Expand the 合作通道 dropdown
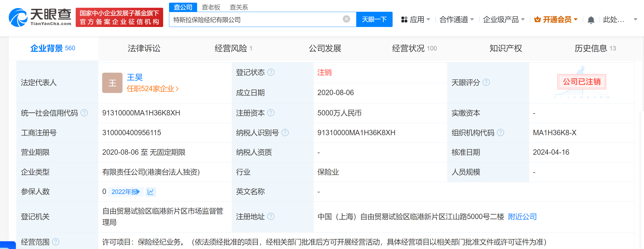This screenshot has width=644, height=249. click(x=457, y=20)
